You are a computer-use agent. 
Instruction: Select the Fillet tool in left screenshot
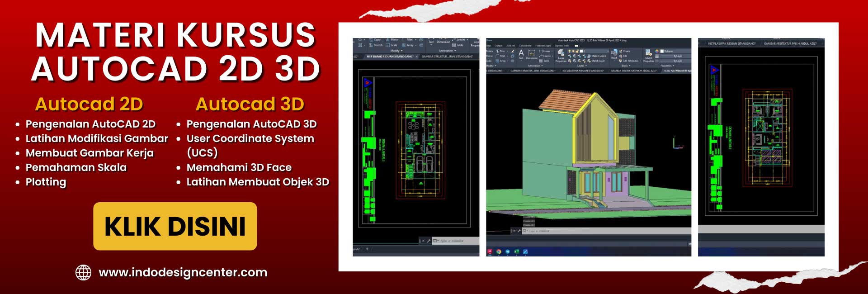pos(408,40)
